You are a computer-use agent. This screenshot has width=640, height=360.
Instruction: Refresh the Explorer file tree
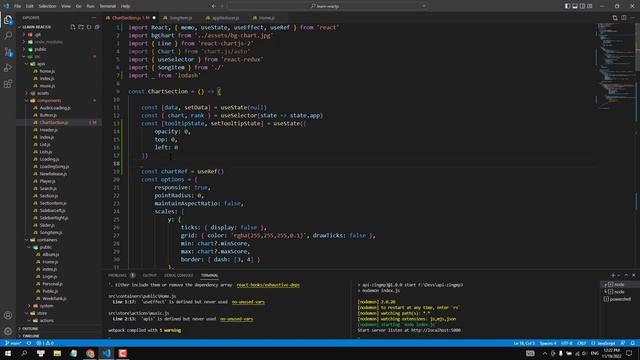(x=89, y=27)
